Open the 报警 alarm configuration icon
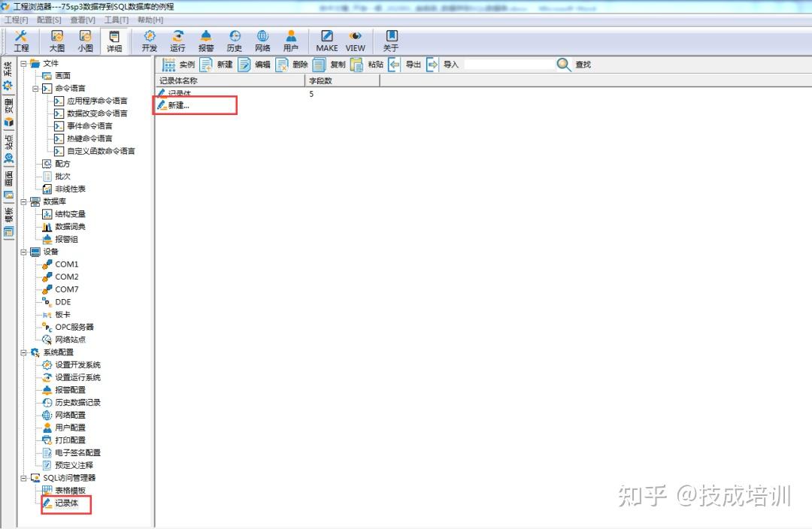This screenshot has width=812, height=529. click(x=206, y=39)
